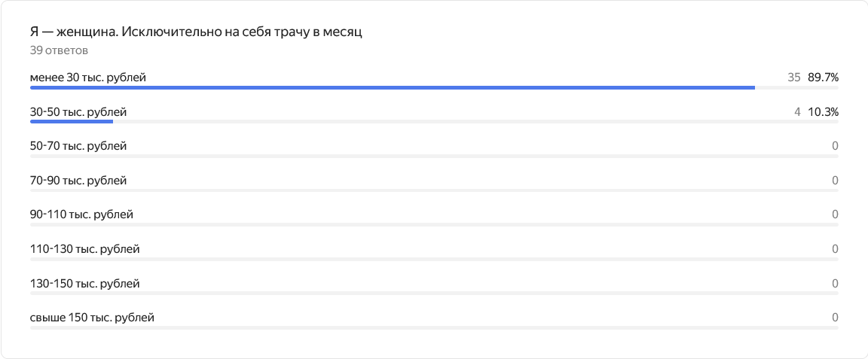Viewport: 868px width, 359px height.
Task: Click the zero count for 110-130 тыс. рублей
Action: coord(836,249)
